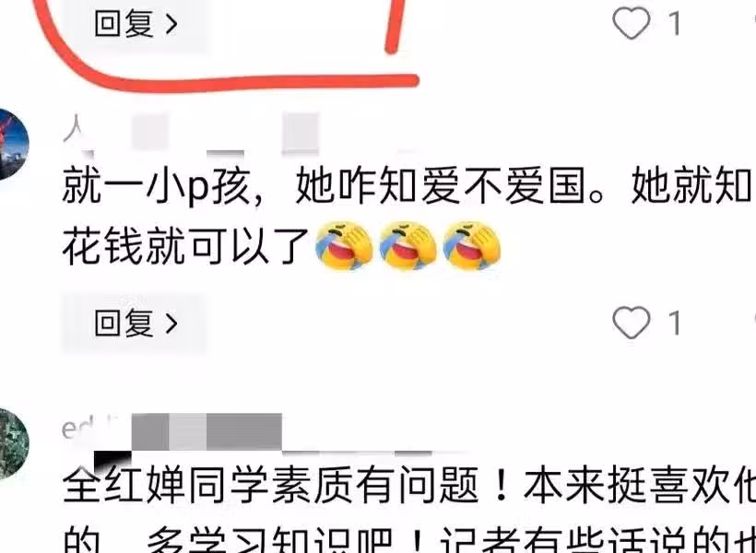Select the last laughing-crying emoji
The width and height of the screenshot is (756, 553).
point(471,246)
